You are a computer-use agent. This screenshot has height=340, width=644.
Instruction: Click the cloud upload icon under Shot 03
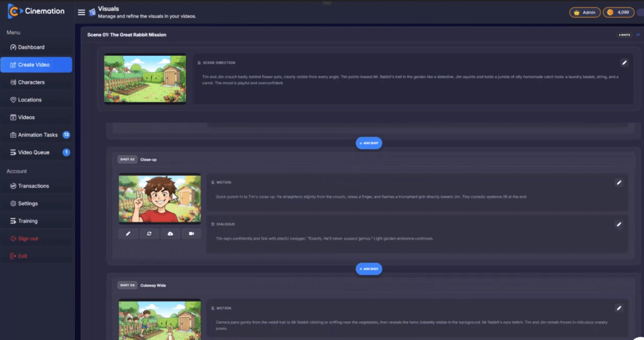coord(170,234)
